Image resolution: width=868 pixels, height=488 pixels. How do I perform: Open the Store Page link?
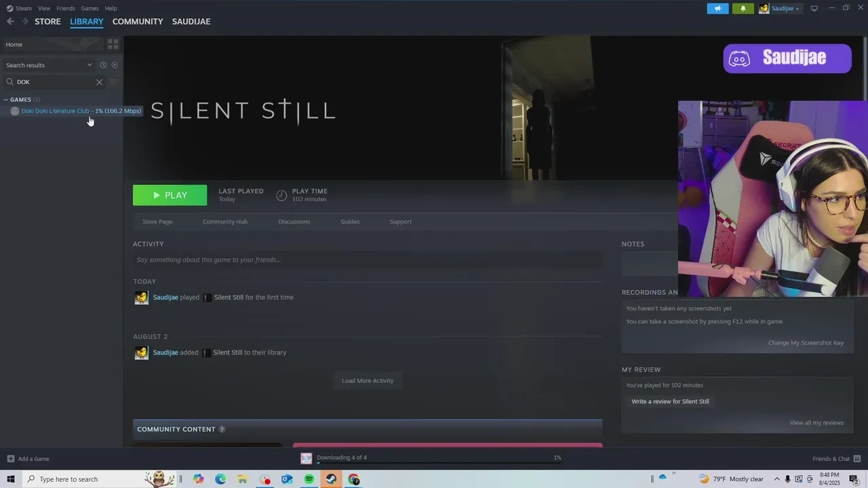tap(157, 222)
